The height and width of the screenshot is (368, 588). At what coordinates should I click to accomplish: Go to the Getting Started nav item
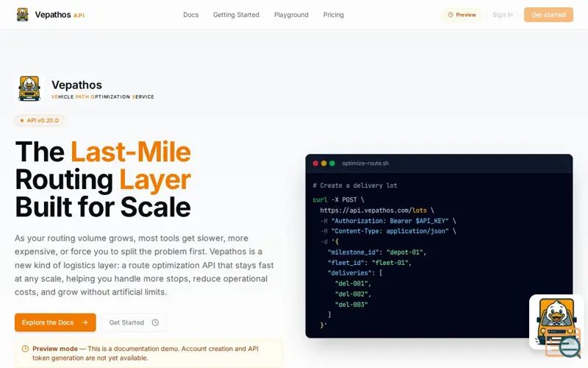[236, 15]
